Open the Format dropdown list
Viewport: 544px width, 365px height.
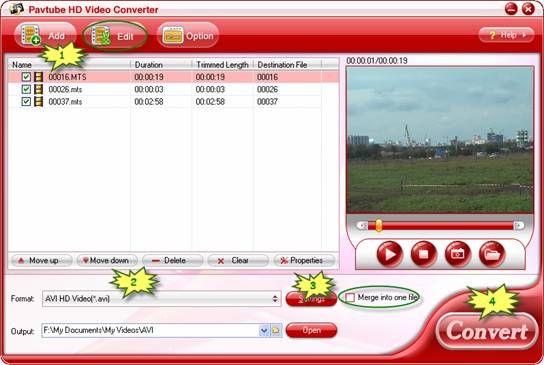coord(162,298)
